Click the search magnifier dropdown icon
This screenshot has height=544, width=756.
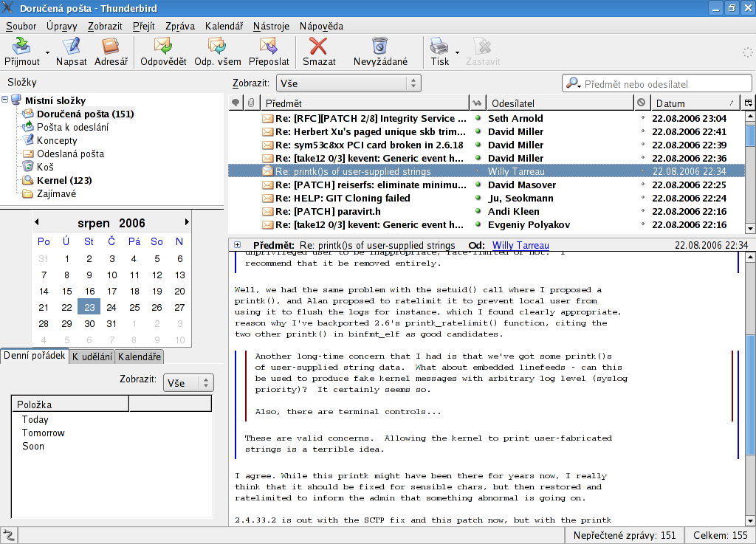pos(573,83)
